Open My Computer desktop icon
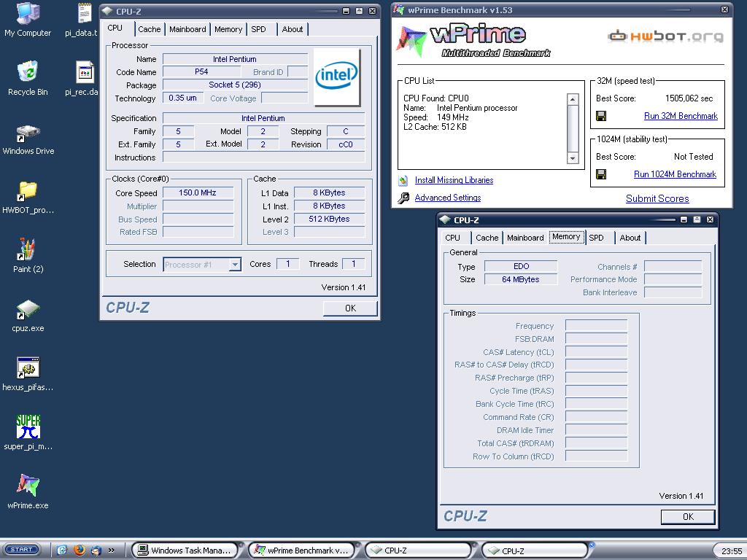This screenshot has width=747, height=560. pos(28,20)
